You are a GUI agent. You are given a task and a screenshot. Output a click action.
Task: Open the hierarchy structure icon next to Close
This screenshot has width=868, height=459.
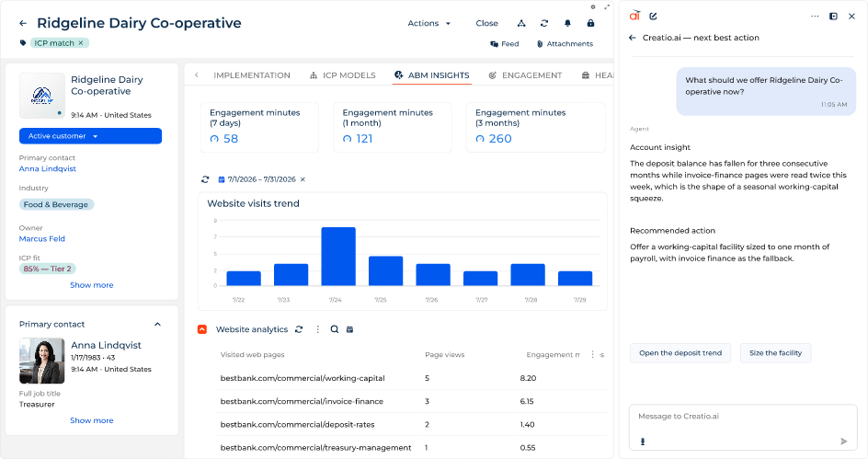(521, 23)
